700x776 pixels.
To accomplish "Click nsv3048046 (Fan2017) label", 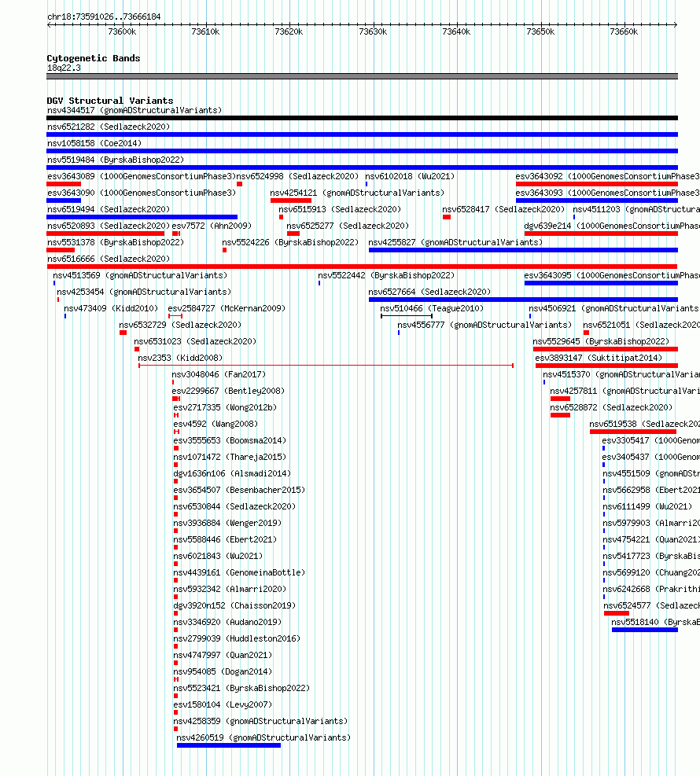I will (x=219, y=374).
